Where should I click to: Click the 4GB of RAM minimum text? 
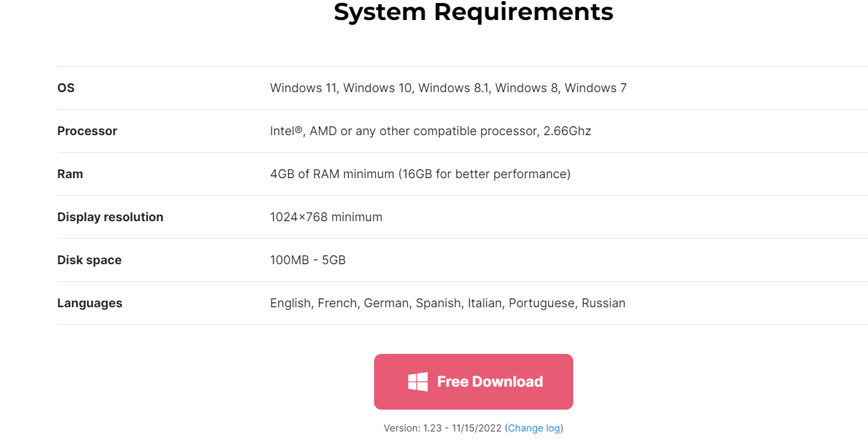332,174
